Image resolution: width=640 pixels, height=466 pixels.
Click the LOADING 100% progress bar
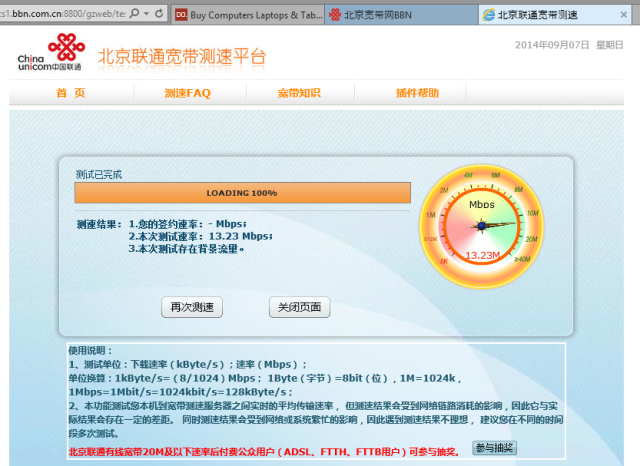click(x=242, y=193)
